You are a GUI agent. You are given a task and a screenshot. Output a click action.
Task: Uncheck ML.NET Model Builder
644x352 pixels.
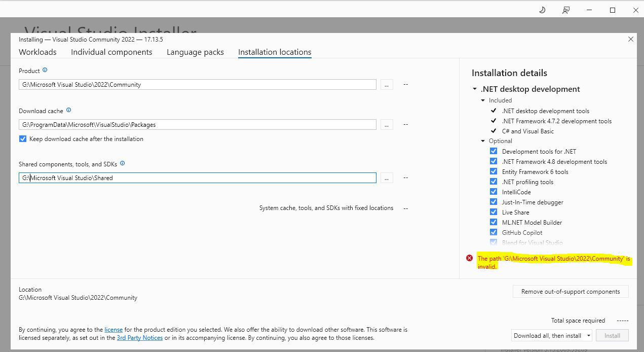point(494,222)
